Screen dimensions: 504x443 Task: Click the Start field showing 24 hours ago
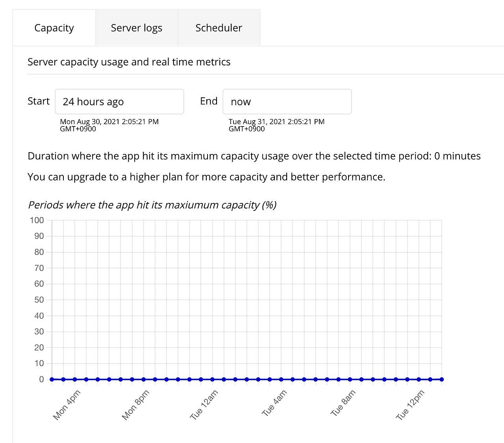(119, 102)
